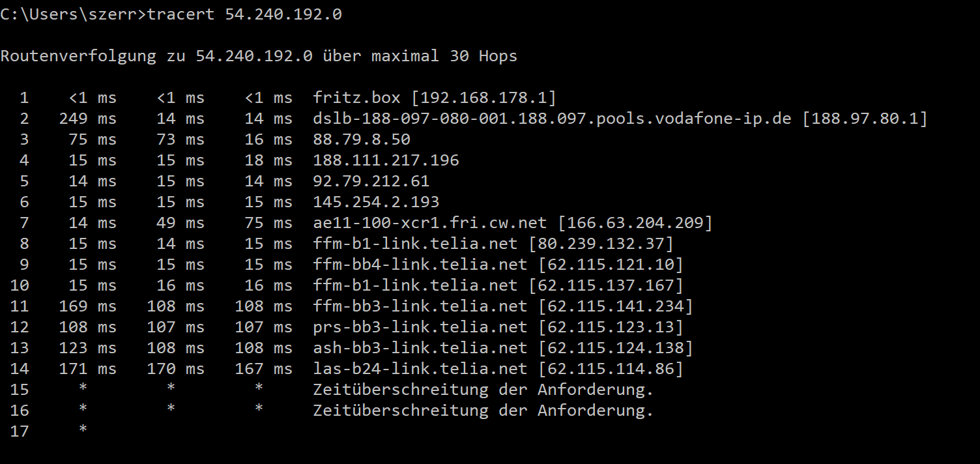Viewport: 980px width, 464px height.
Task: Click the 62.115.137.167 IP address
Action: tap(606, 285)
